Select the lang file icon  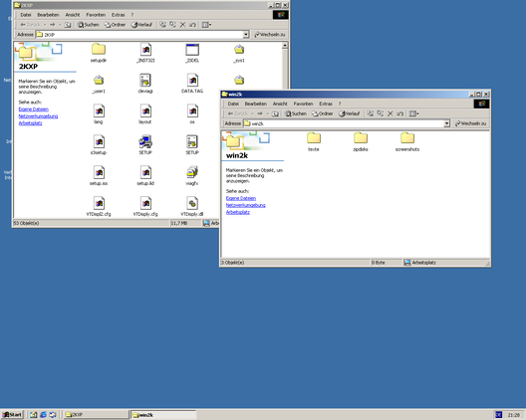pyautogui.click(x=99, y=111)
